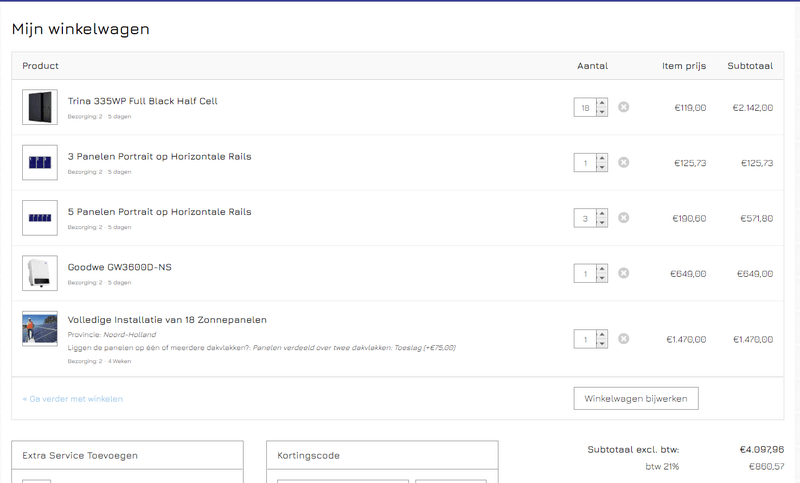Select the €1.470,00 subtotal for installation

(753, 339)
